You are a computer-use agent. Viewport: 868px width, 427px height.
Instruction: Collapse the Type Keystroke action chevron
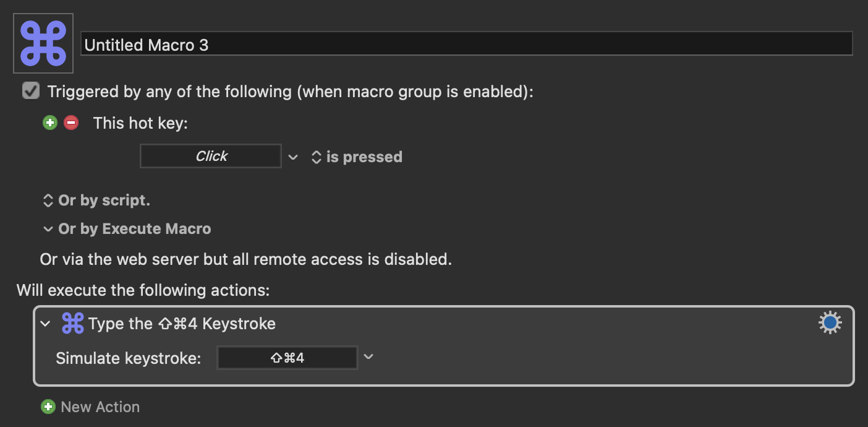(x=45, y=324)
